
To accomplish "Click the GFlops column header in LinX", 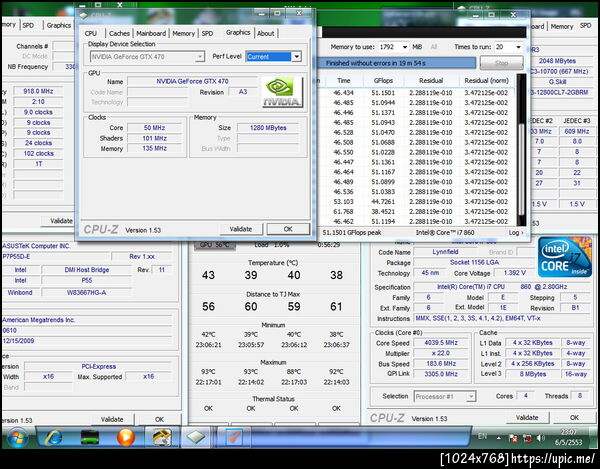I will click(x=383, y=80).
